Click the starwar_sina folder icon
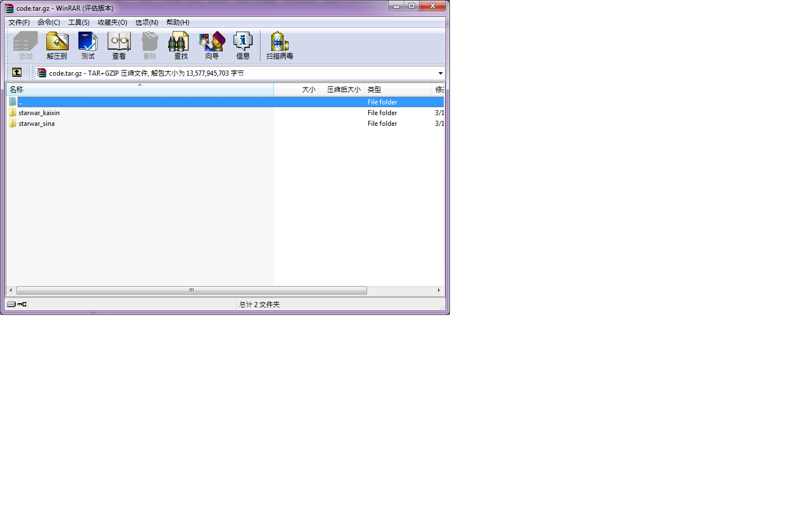Viewport: 812px width, 508px height. pyautogui.click(x=12, y=124)
